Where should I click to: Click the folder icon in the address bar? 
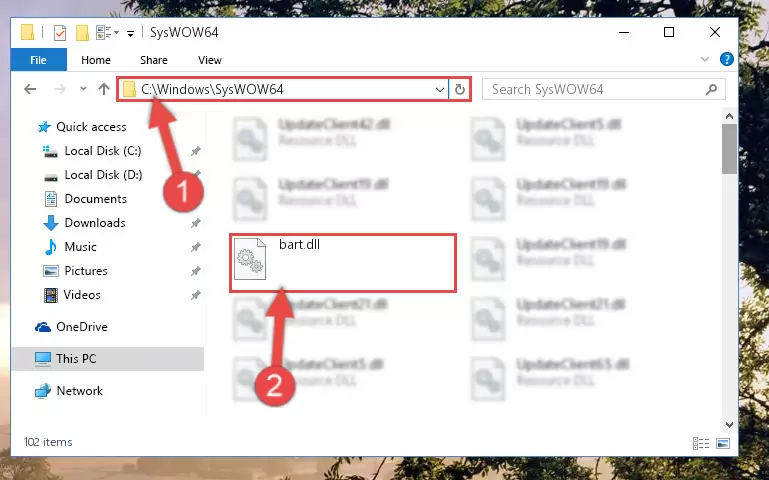coord(129,90)
